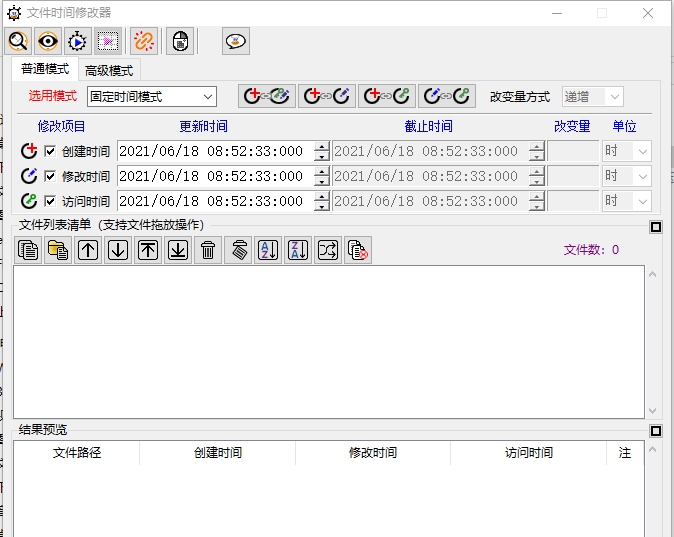Click the 访问时间 update time field
674x537 pixels.
[x=216, y=201]
